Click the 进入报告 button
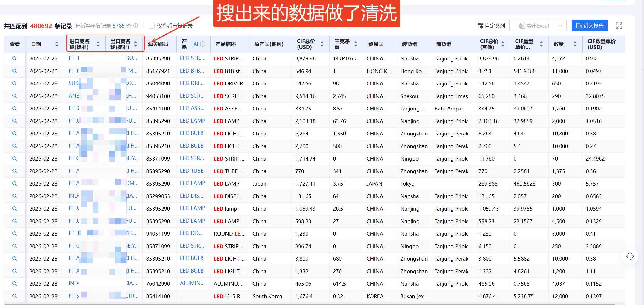The width and height of the screenshot is (644, 305). [590, 26]
